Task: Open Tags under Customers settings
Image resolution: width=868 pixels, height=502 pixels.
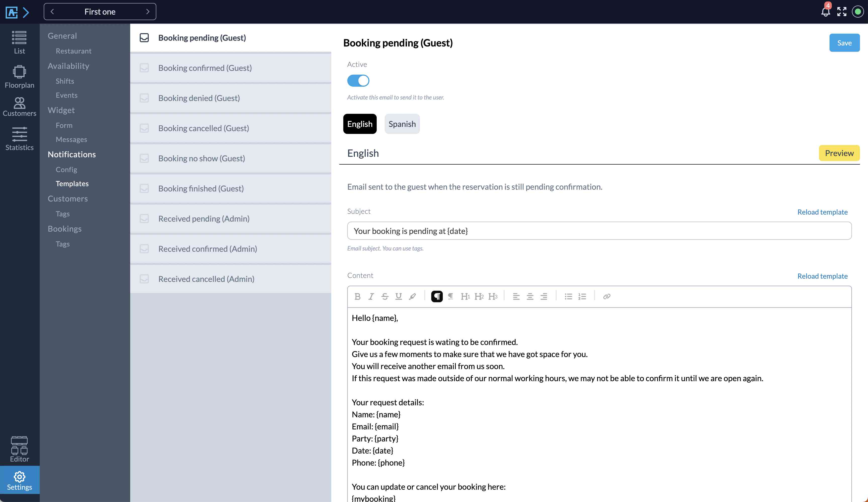Action: [63, 214]
